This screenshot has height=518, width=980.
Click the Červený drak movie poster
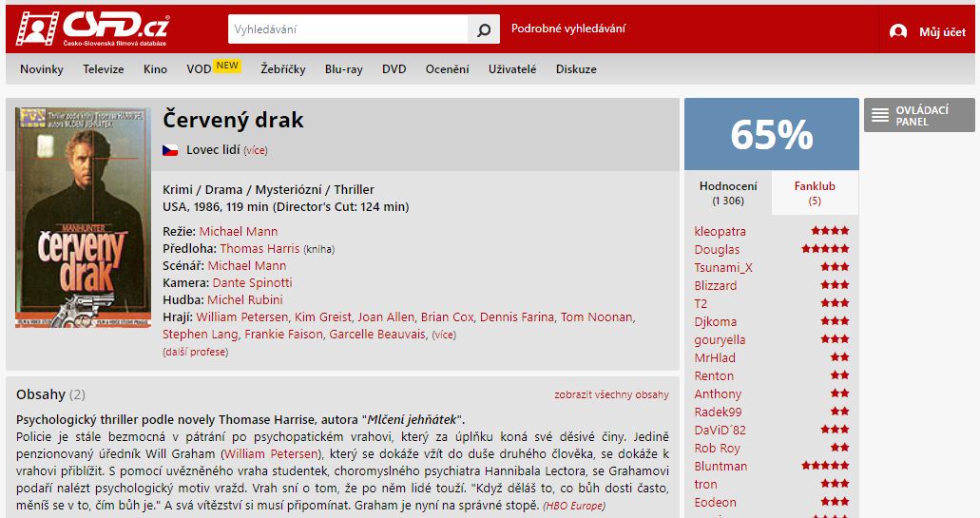(83, 218)
